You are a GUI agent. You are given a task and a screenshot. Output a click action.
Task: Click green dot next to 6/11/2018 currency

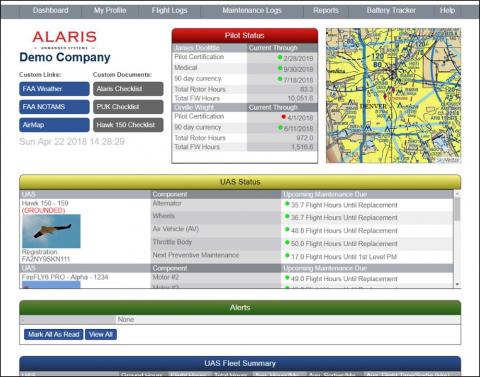pos(280,128)
